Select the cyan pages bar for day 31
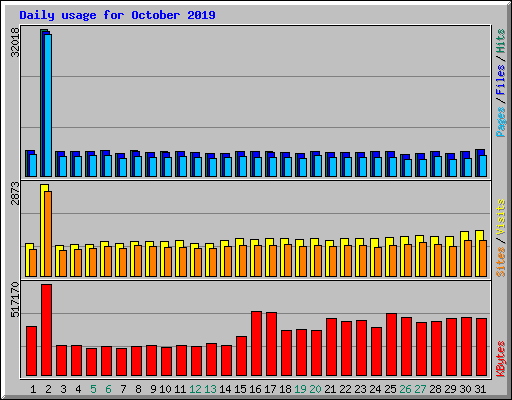This screenshot has width=512, height=400. [x=483, y=166]
